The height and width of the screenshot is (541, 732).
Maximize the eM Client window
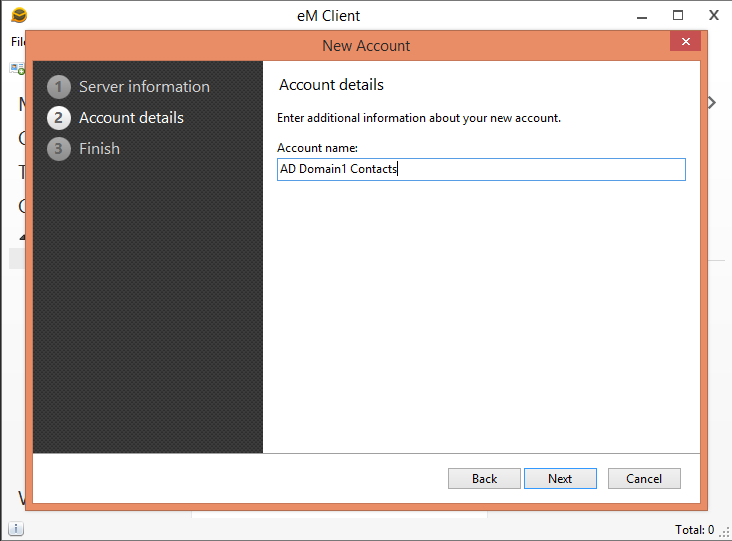[678, 15]
